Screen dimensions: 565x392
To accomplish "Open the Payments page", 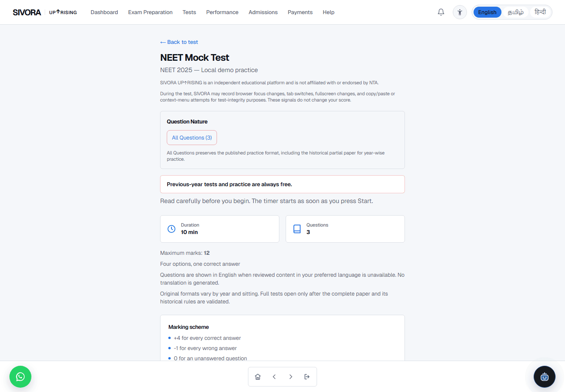I will pyautogui.click(x=300, y=12).
